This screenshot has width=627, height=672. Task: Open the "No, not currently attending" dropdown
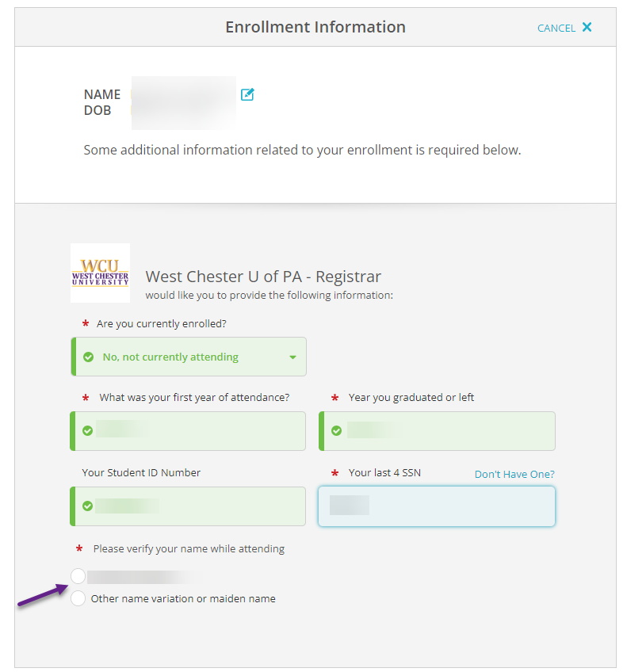tap(189, 357)
